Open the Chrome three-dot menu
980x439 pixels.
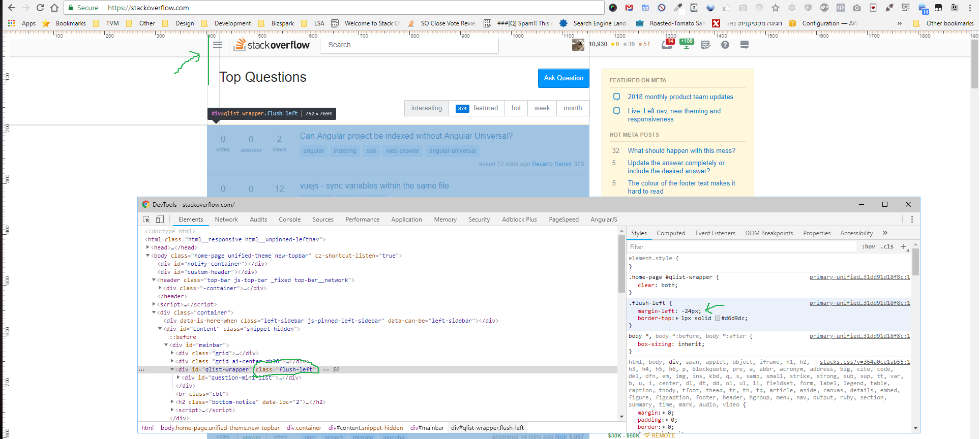coord(971,8)
